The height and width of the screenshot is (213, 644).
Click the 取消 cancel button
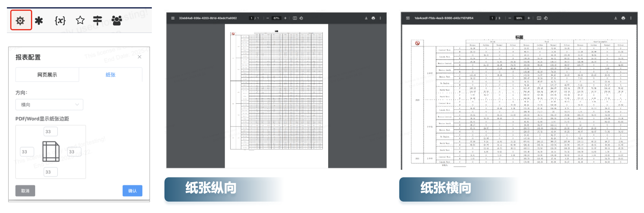click(x=25, y=191)
